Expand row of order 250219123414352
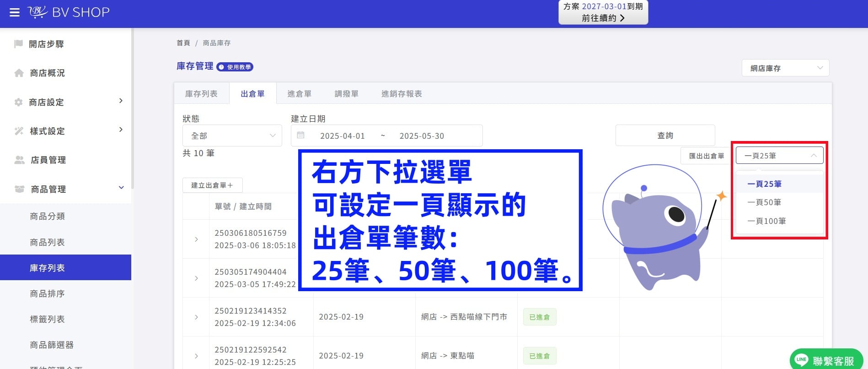The height and width of the screenshot is (369, 868). point(196,317)
